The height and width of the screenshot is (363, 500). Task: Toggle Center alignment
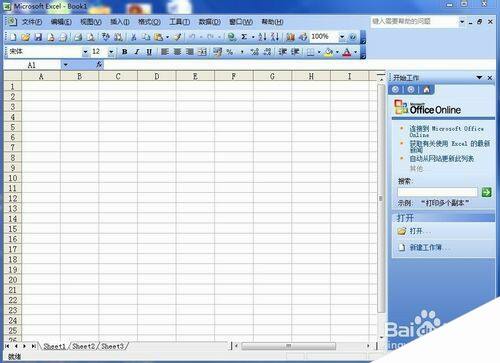[x=177, y=52]
